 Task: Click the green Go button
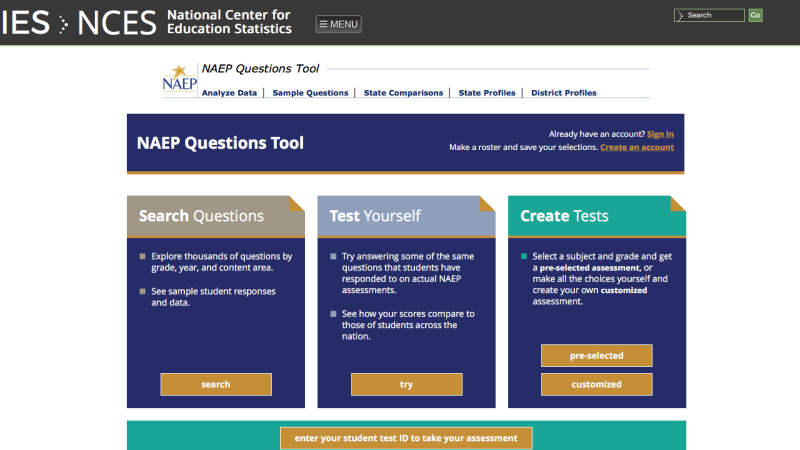(756, 15)
